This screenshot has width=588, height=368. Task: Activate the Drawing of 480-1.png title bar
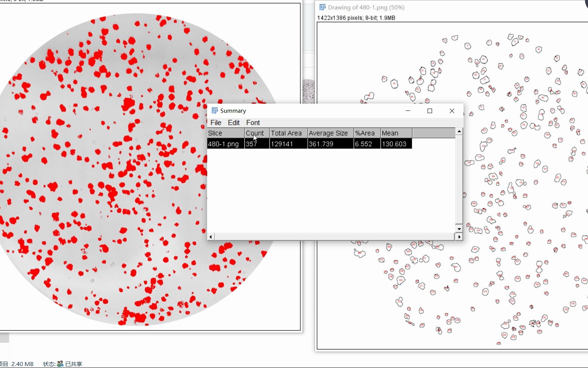(x=451, y=7)
